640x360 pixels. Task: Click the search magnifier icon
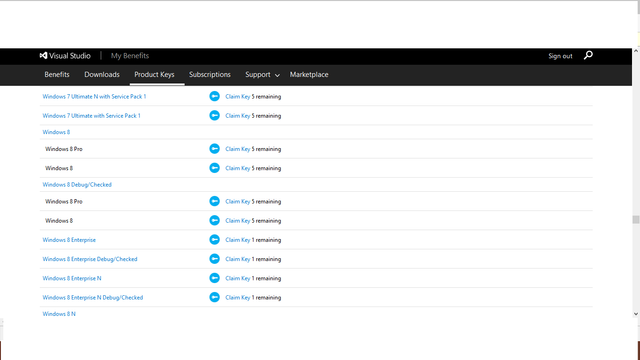click(588, 55)
